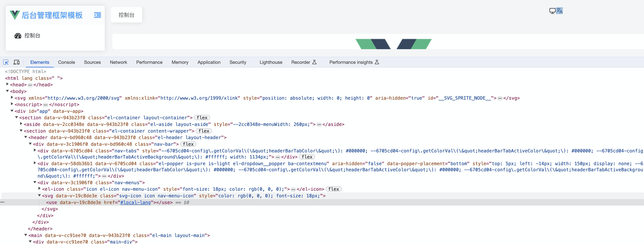Click the ellipsis badge in the el-popper div
This screenshot has width=644, height=245.
104,176
